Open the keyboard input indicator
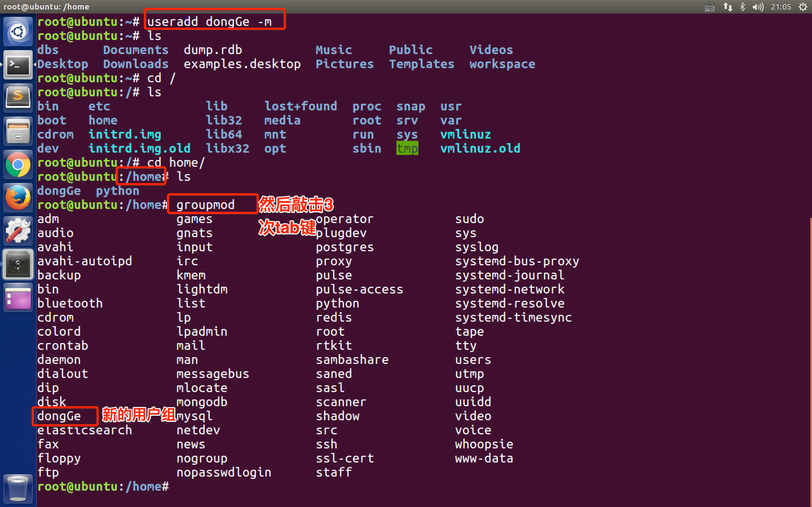 (710, 7)
